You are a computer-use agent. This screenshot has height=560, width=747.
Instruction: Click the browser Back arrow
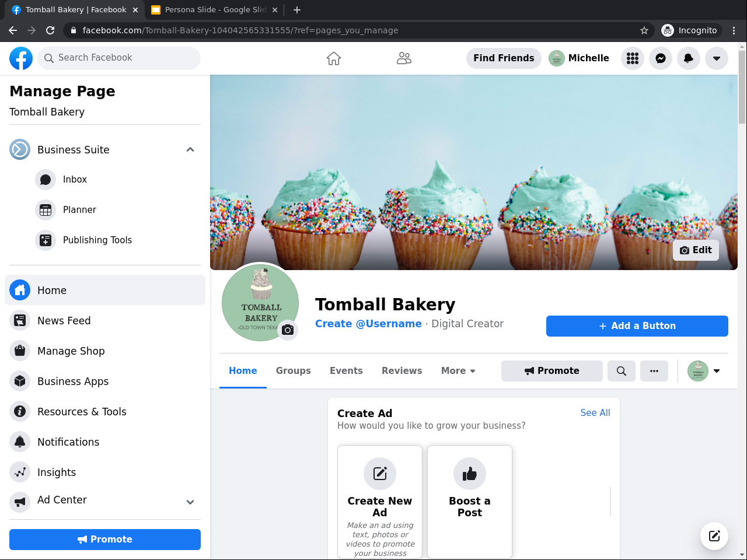coord(13,30)
